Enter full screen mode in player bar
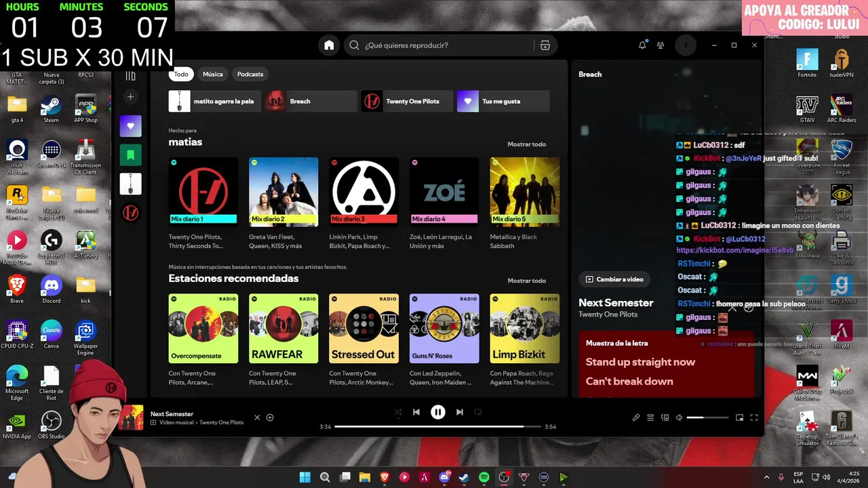Image resolution: width=868 pixels, height=488 pixels. click(754, 418)
